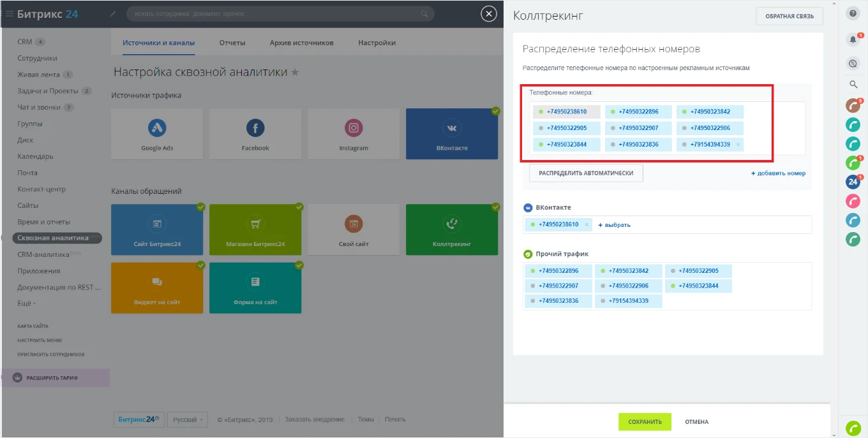868x438 pixels.
Task: Toggle the main menu hamburger icon
Action: 9,14
